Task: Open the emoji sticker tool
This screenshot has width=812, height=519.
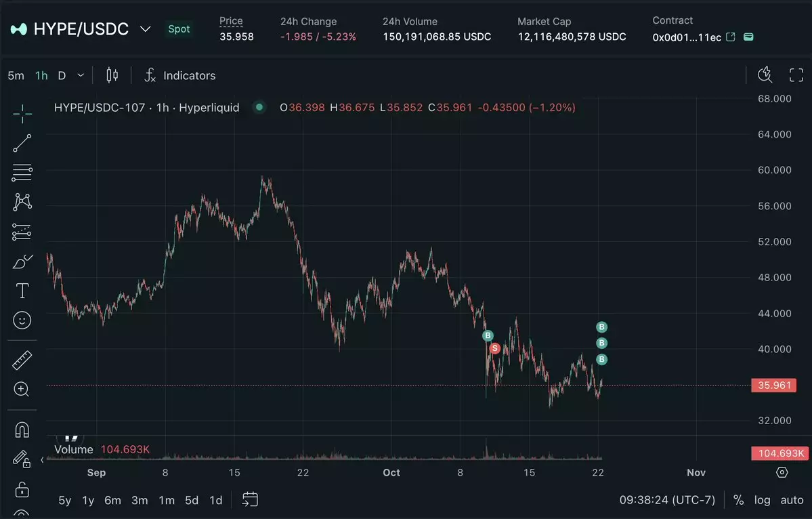Action: 22,320
